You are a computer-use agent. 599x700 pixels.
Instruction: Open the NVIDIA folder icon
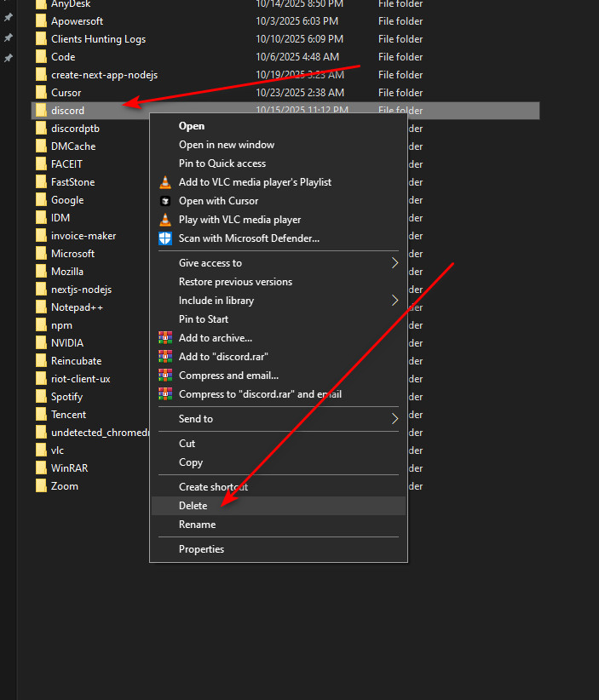pos(40,342)
